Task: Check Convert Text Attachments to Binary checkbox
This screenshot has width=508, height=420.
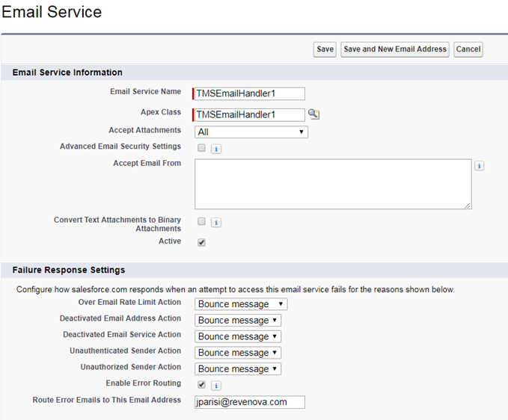Action: click(201, 221)
